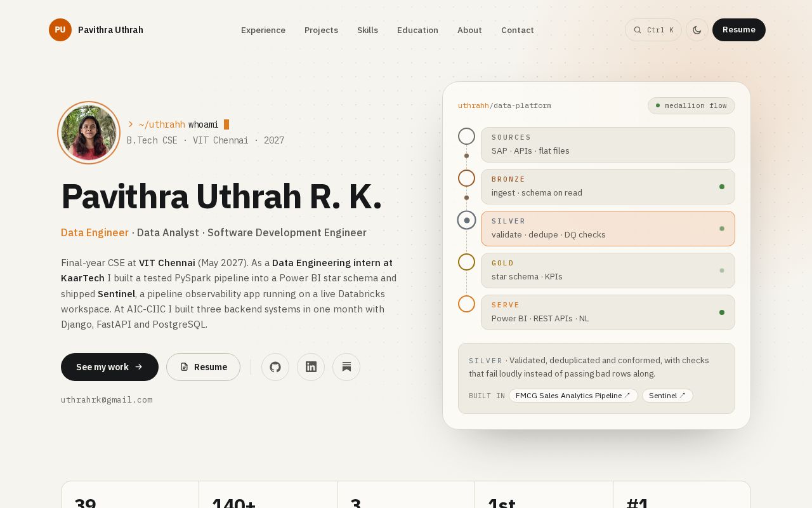Click the ~/uthrahh whoami terminal text
This screenshot has height=508, width=812.
[x=178, y=124]
